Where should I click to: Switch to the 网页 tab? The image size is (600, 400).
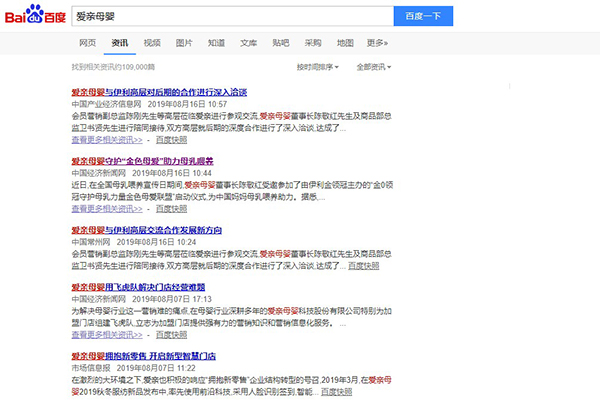click(88, 43)
